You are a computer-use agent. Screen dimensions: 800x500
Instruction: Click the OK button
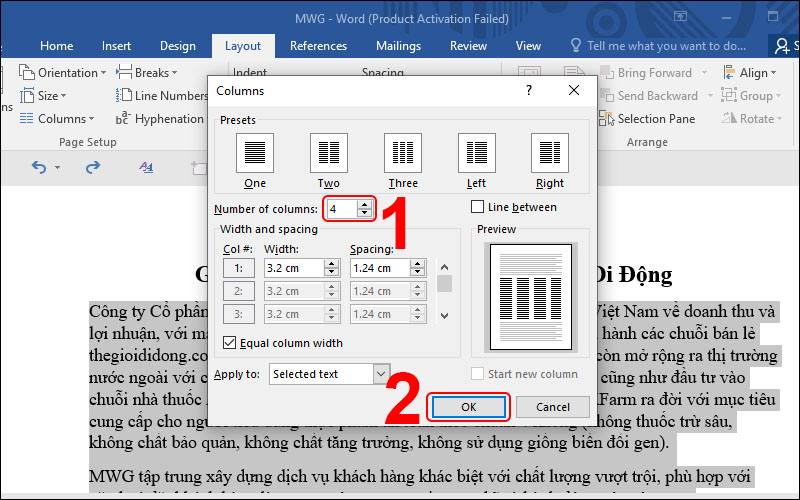click(x=468, y=407)
